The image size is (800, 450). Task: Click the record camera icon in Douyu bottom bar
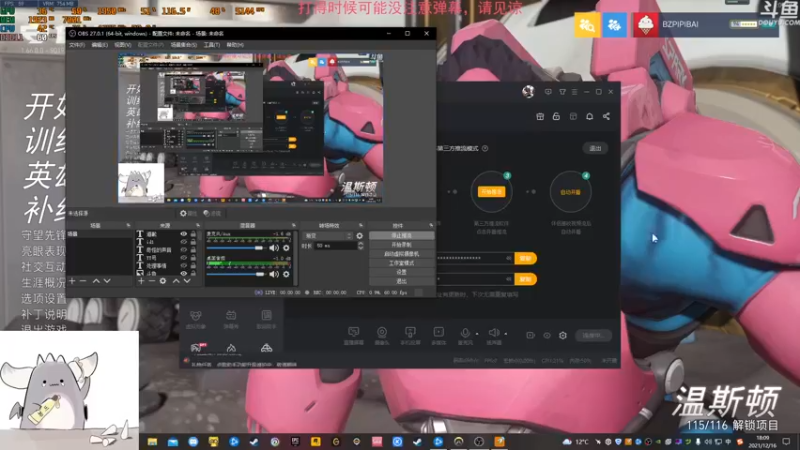[x=531, y=335]
